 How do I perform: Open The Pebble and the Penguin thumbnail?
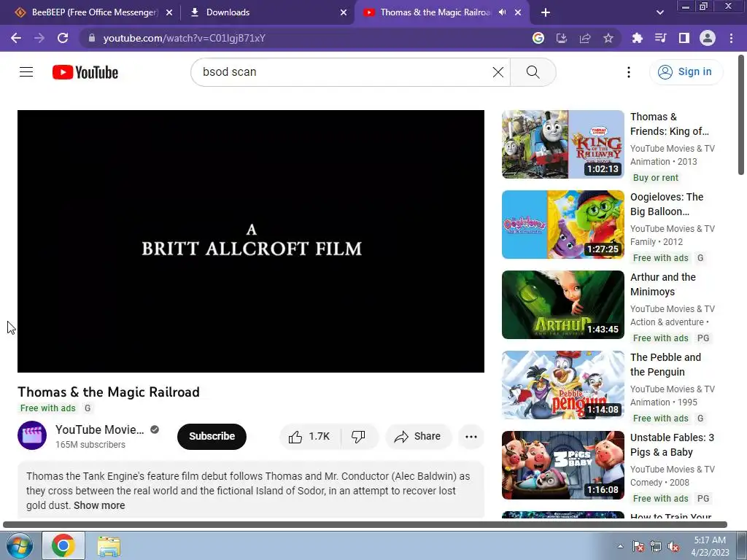pos(562,385)
